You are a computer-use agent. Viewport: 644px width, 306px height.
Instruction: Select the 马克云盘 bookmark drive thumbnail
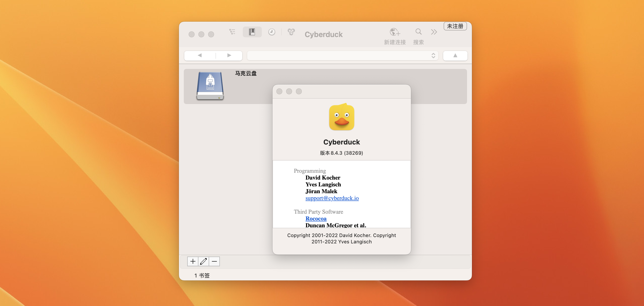click(210, 86)
